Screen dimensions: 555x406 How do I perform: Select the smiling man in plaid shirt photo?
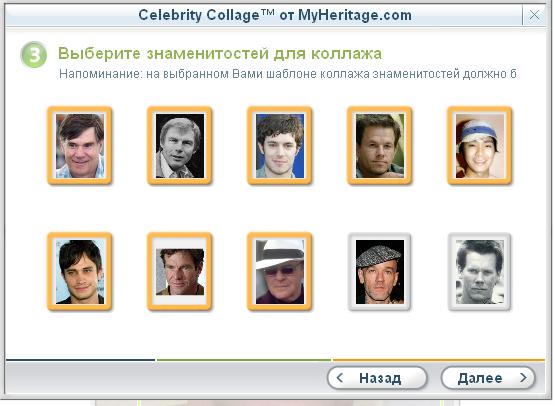(x=80, y=145)
